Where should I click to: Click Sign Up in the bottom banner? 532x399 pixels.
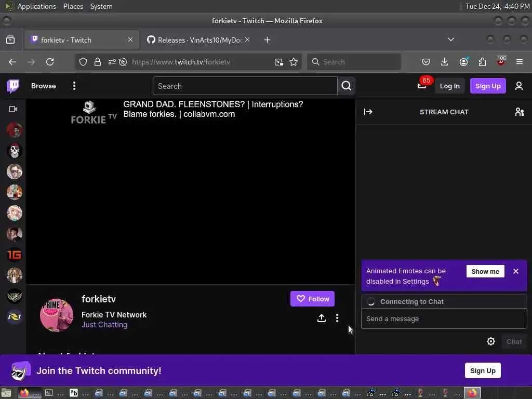pyautogui.click(x=483, y=371)
